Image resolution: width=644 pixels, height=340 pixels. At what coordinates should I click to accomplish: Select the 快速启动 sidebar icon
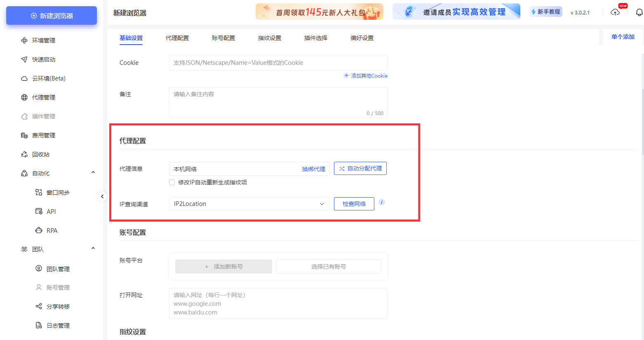24,59
